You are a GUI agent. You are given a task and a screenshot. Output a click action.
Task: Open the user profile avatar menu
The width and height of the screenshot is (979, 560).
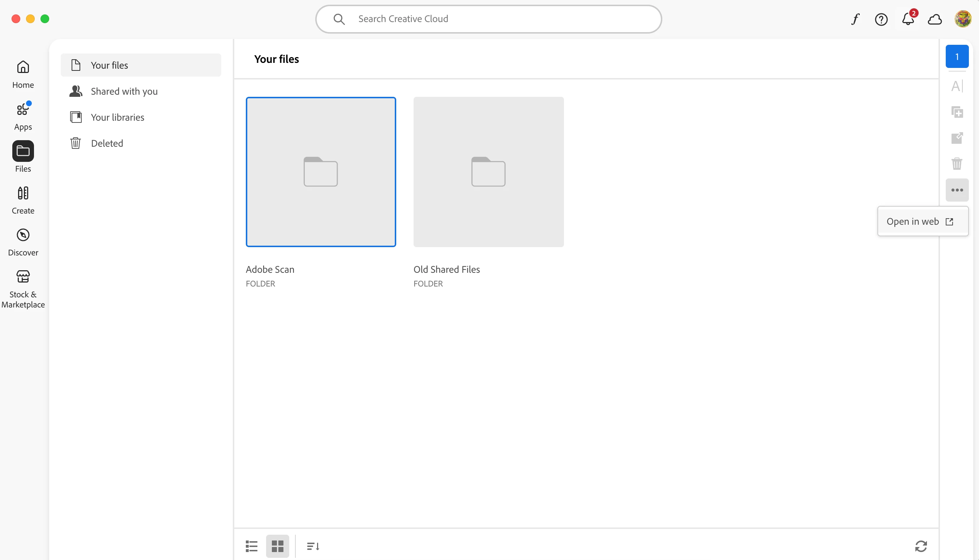[963, 19]
